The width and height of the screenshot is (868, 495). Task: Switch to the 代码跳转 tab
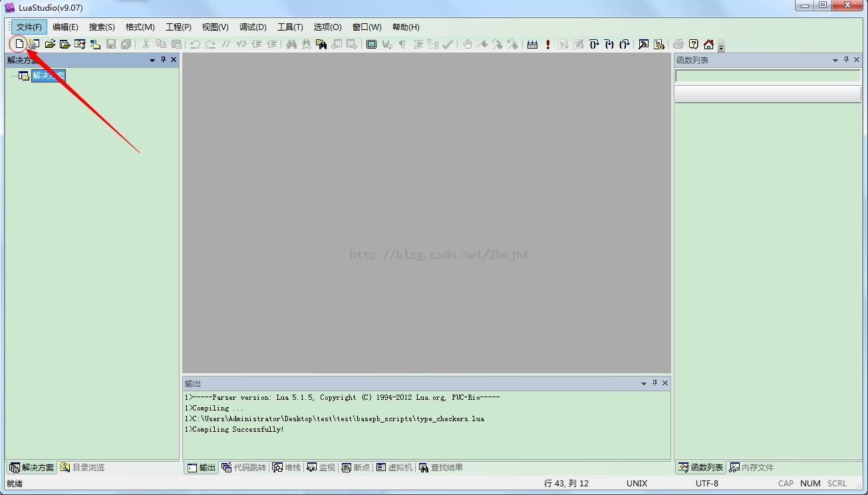tap(244, 468)
